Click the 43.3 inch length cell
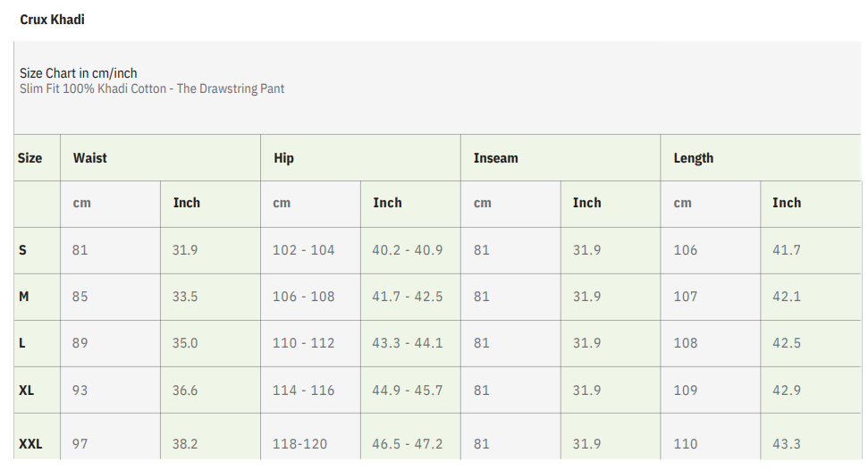 (786, 443)
